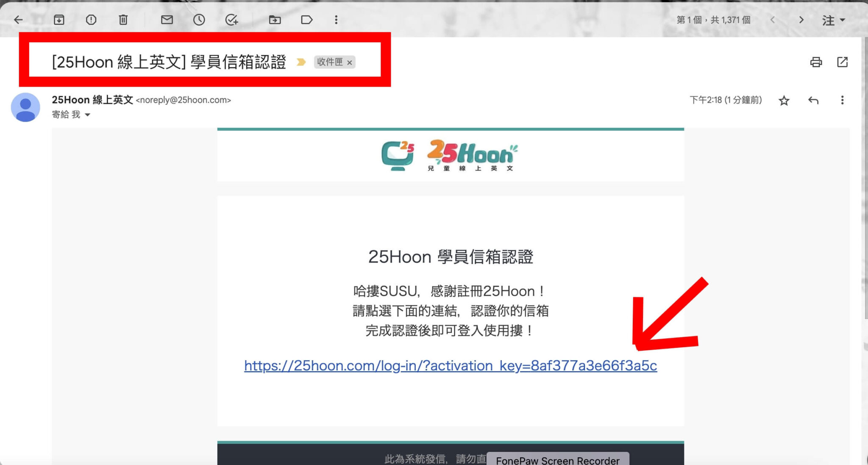Screen dimensions: 868x465
Task: Open the 25hoon.com activation link
Action: click(451, 366)
